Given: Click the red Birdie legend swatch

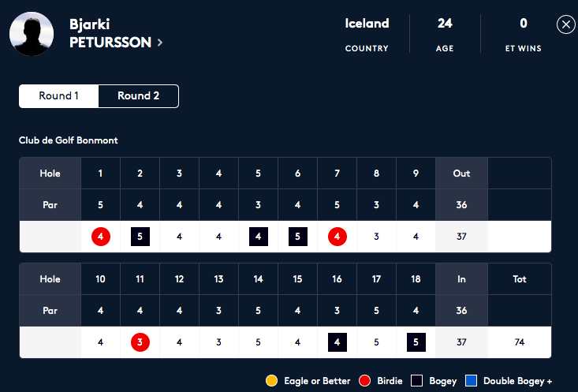Looking at the screenshot, I should point(364,381).
